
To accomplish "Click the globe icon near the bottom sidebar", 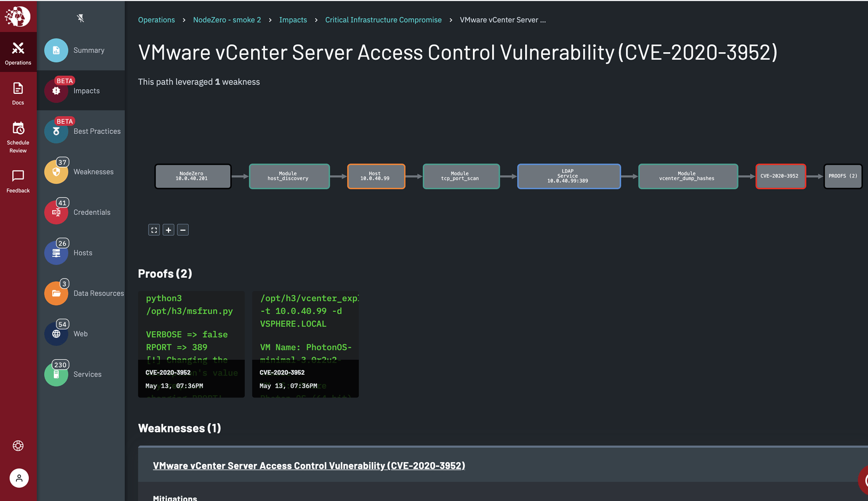I will [x=18, y=446].
